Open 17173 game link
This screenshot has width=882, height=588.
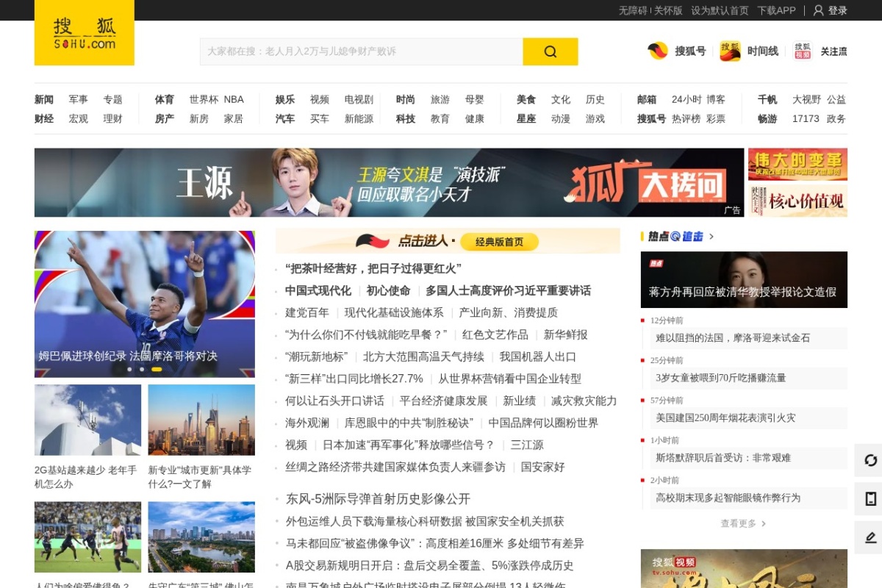tap(806, 118)
